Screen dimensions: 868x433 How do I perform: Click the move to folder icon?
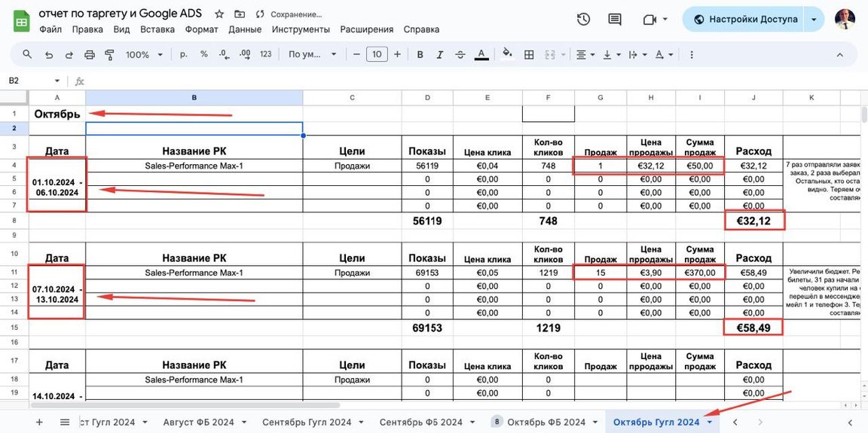pyautogui.click(x=239, y=14)
